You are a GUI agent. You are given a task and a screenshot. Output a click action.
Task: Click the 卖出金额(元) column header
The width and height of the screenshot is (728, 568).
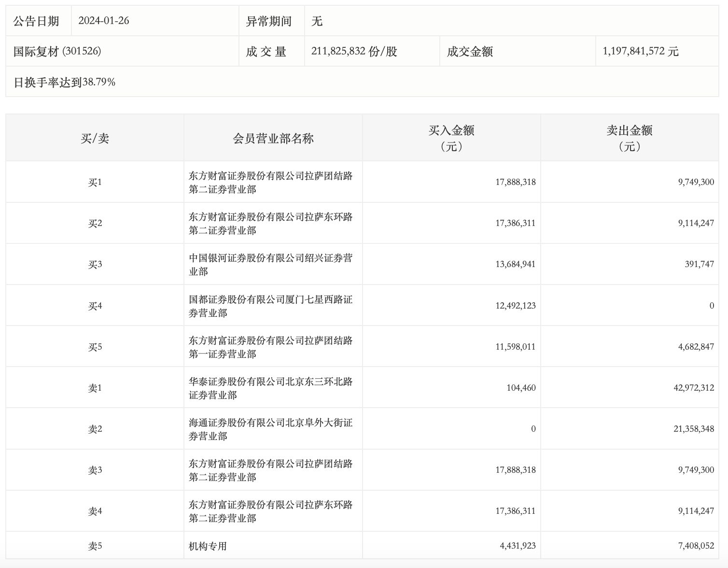pyautogui.click(x=630, y=138)
